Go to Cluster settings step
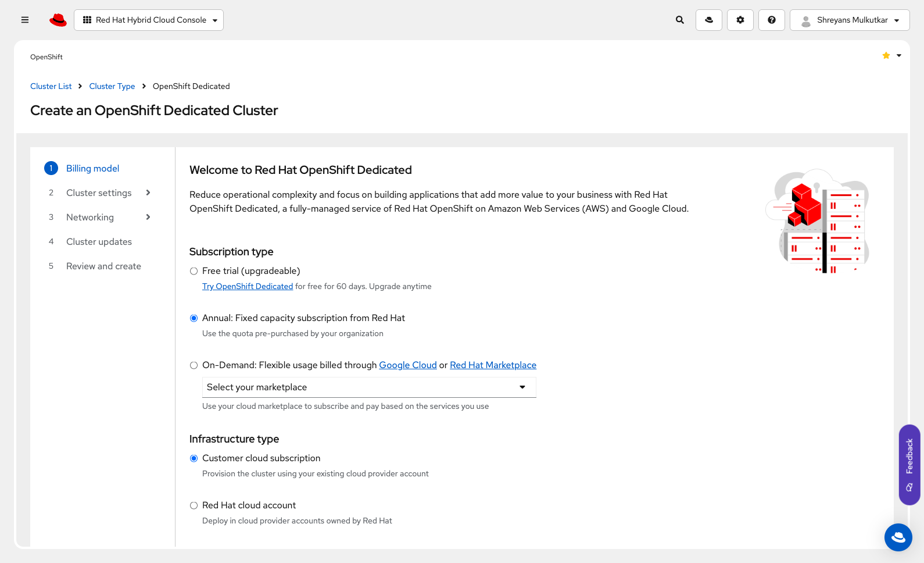Screen dimensions: 924x563 point(99,193)
